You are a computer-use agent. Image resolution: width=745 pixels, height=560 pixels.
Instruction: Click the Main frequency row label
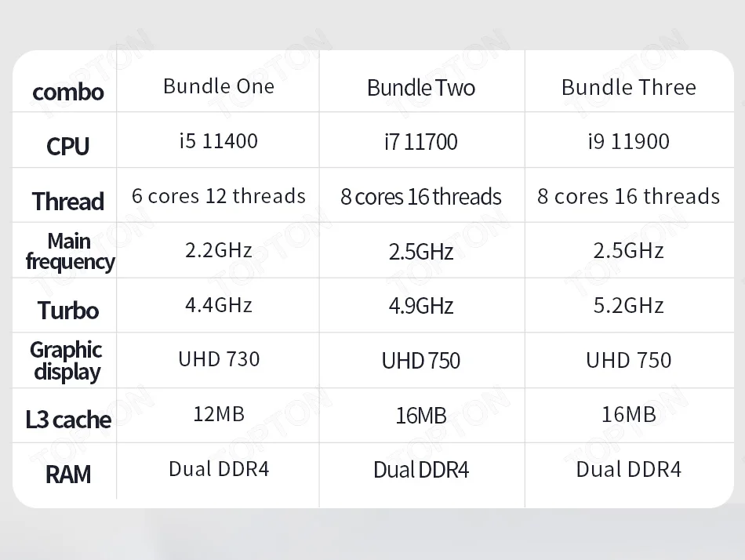click(x=69, y=251)
